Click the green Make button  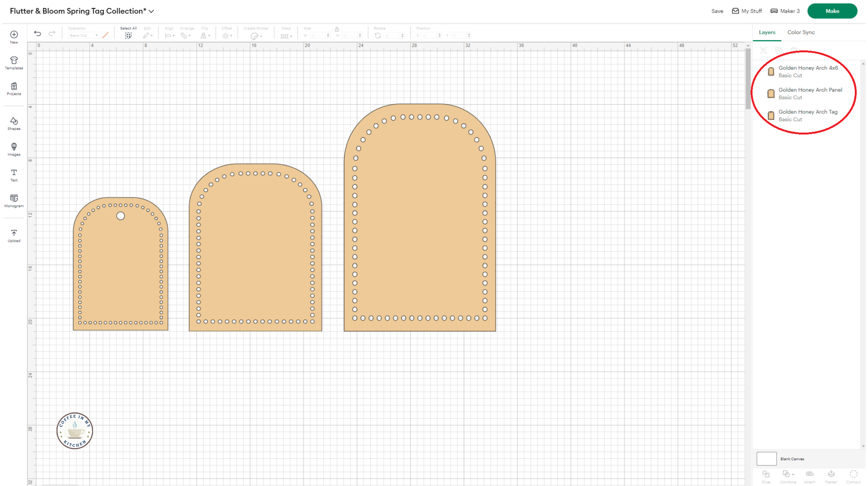click(x=832, y=11)
